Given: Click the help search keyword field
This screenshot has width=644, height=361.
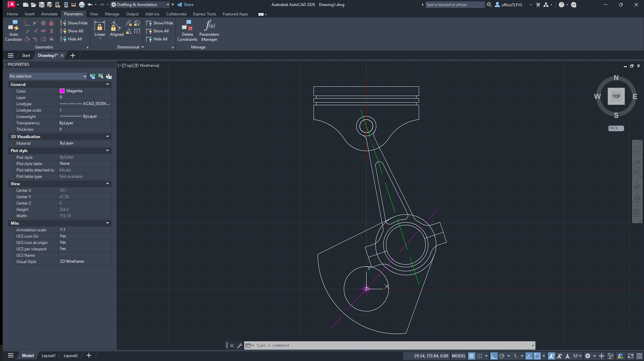Looking at the screenshot, I should click(x=455, y=5).
